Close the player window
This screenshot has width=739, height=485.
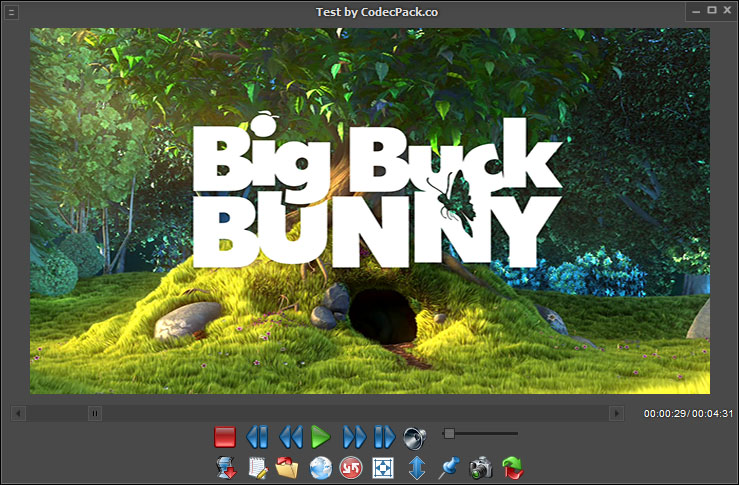pyautogui.click(x=727, y=10)
